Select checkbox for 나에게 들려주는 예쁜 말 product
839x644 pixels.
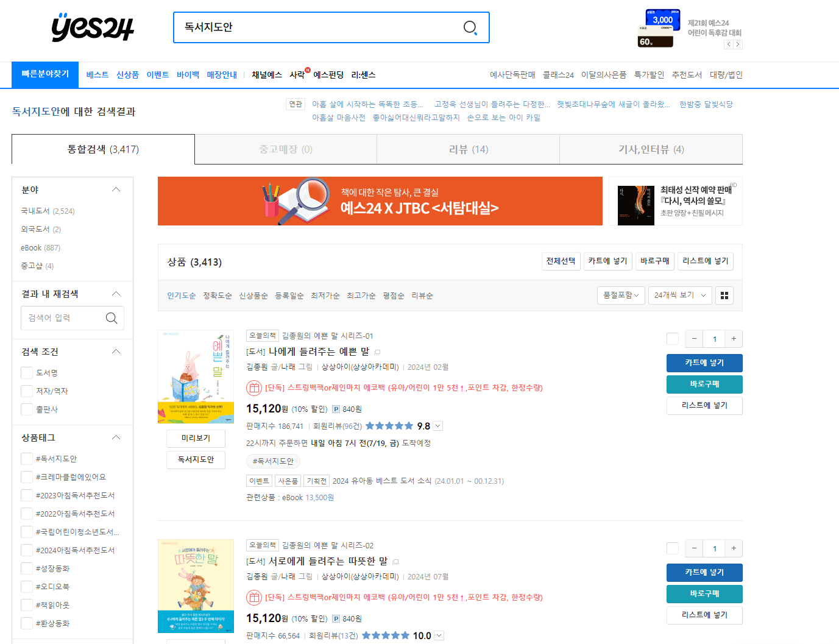(673, 339)
